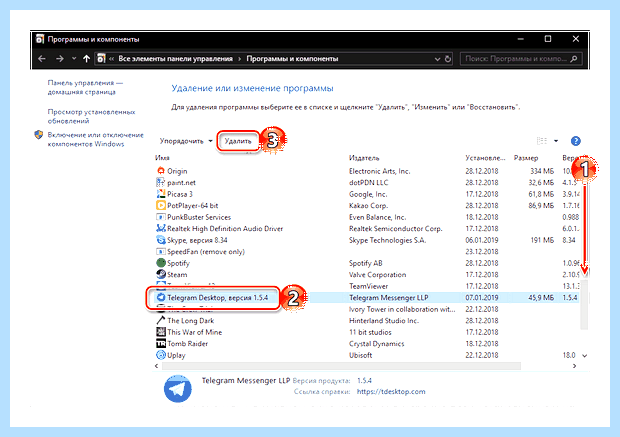This screenshot has width=620, height=437.
Task: Click the PotPlayer-64 bit icon
Action: point(161,205)
